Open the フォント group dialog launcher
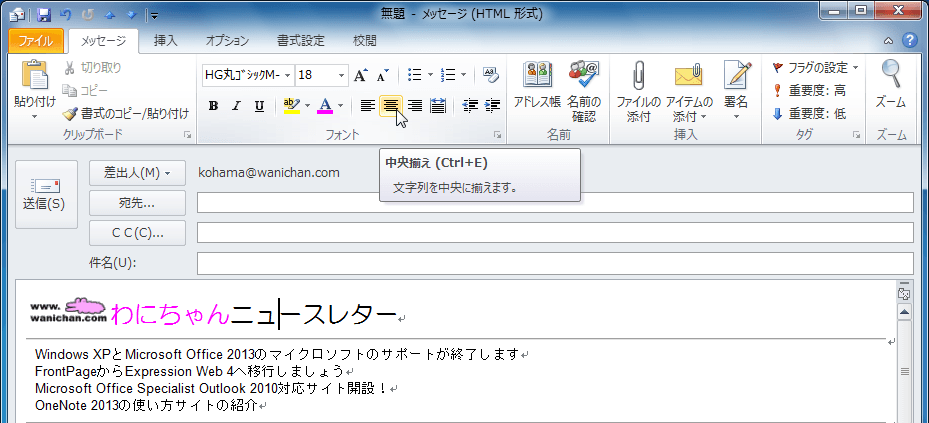This screenshot has height=423, width=929. (x=497, y=136)
